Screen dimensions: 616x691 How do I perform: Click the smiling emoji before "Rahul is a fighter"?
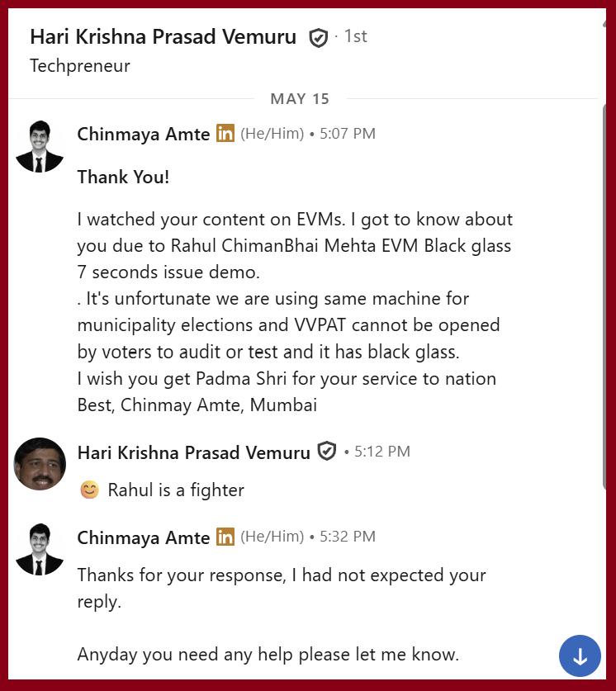[89, 490]
